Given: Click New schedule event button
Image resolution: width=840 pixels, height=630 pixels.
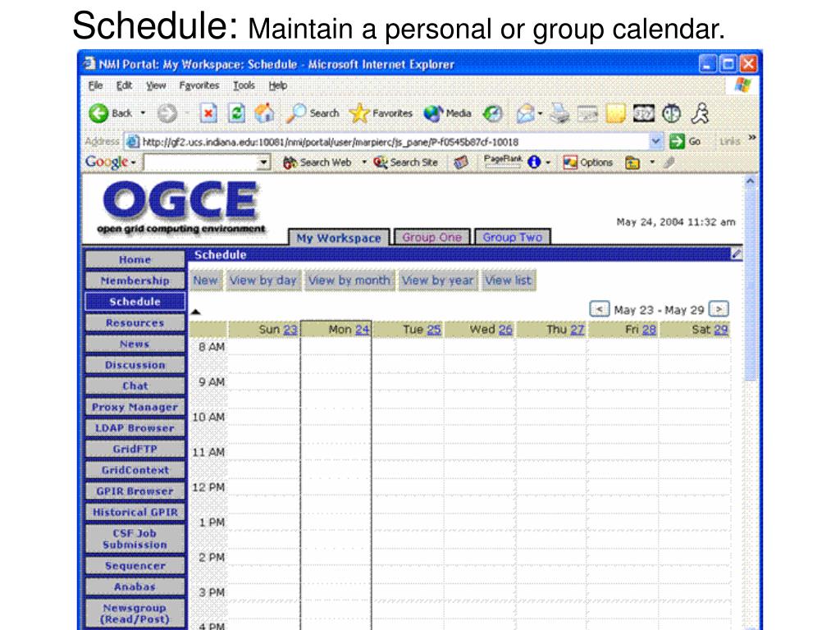Looking at the screenshot, I should point(206,281).
